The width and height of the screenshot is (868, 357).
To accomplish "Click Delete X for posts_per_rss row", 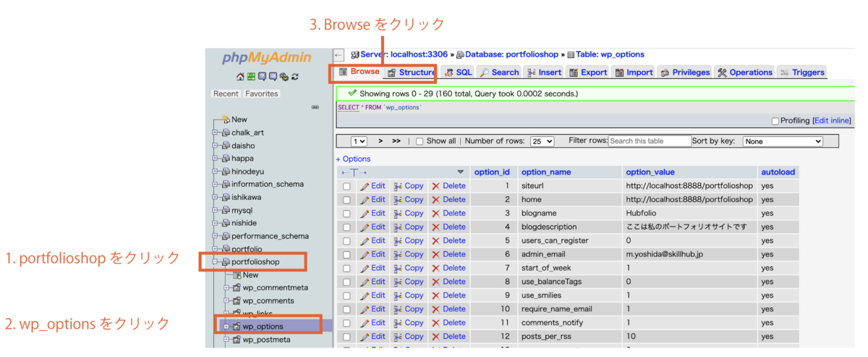I will click(435, 336).
